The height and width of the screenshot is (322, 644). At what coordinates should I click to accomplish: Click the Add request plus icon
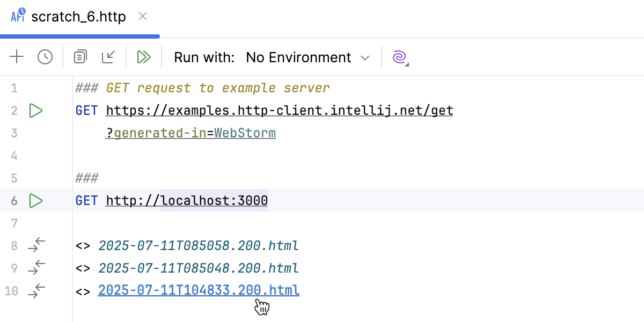[17, 57]
